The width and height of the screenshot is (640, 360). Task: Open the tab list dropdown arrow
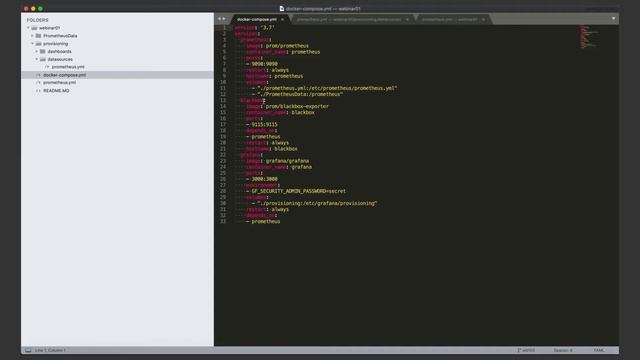tap(613, 18)
